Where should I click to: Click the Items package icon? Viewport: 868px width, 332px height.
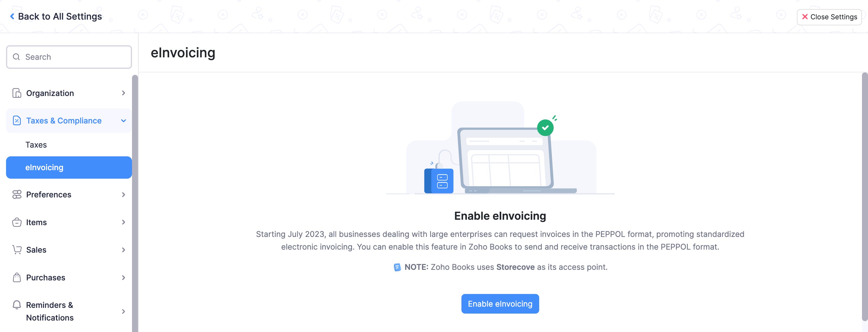(x=17, y=222)
